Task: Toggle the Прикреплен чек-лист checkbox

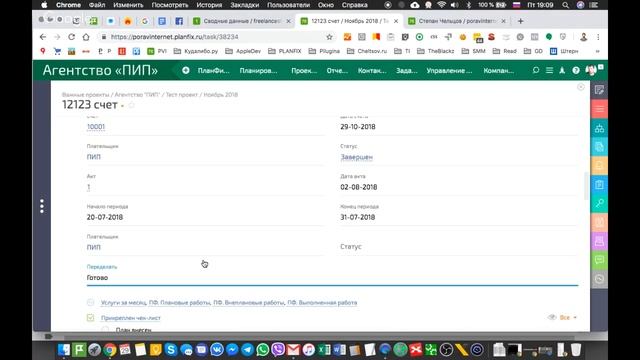Action: point(91,318)
